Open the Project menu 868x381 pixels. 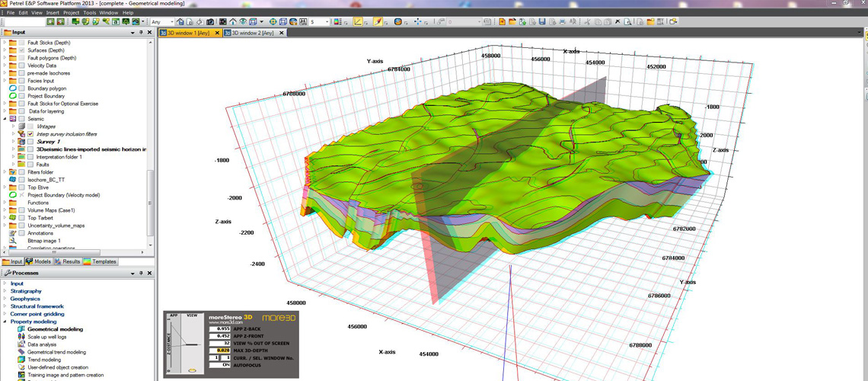click(x=71, y=12)
